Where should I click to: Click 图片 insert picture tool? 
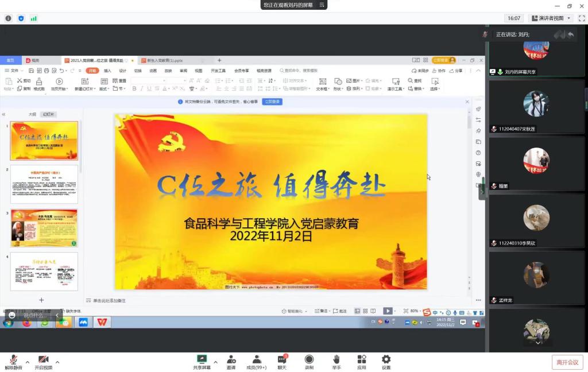(x=354, y=80)
